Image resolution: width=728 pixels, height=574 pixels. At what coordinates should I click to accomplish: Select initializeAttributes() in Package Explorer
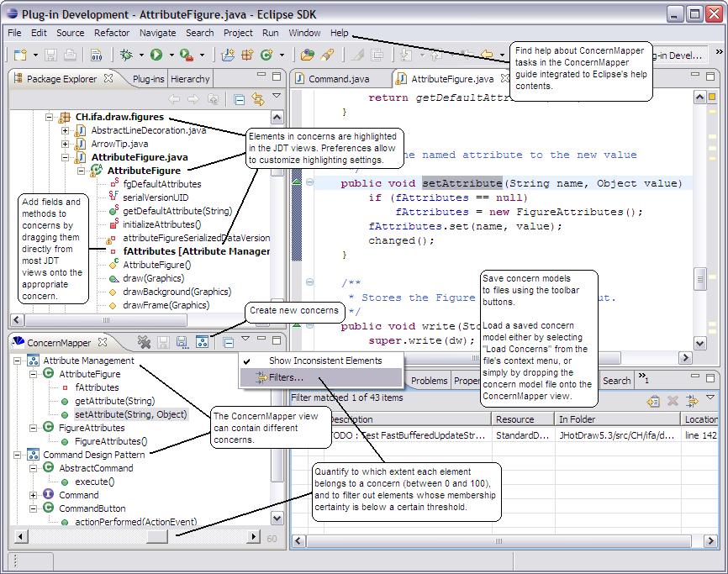(161, 224)
